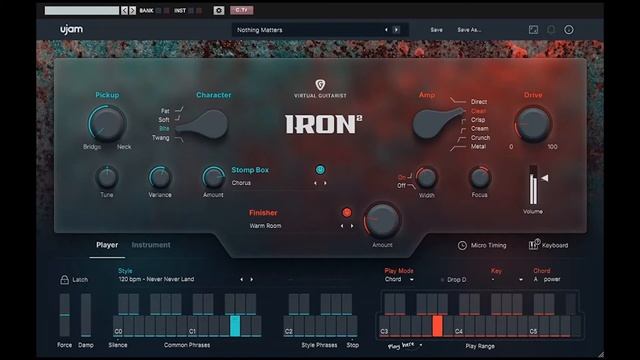The width and height of the screenshot is (640, 360).
Task: Select previous Stomp Box effect arrow
Action: [315, 183]
